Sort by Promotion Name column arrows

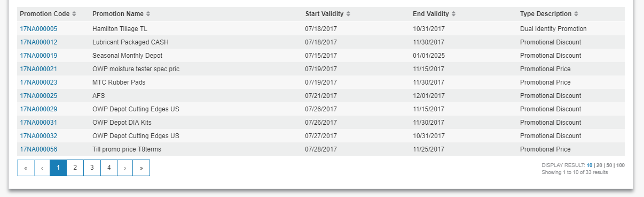tap(148, 14)
